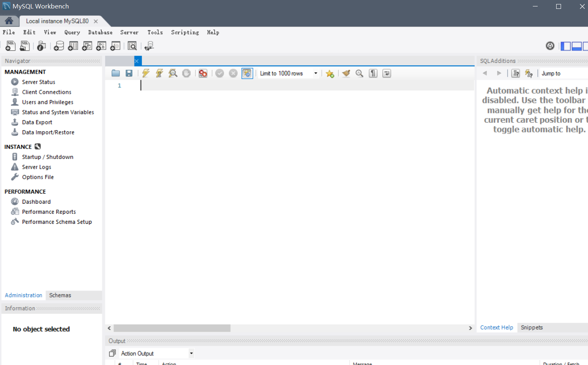Toggle continue on error for SQL script
Viewport: 588px width, 365px height.
(203, 73)
